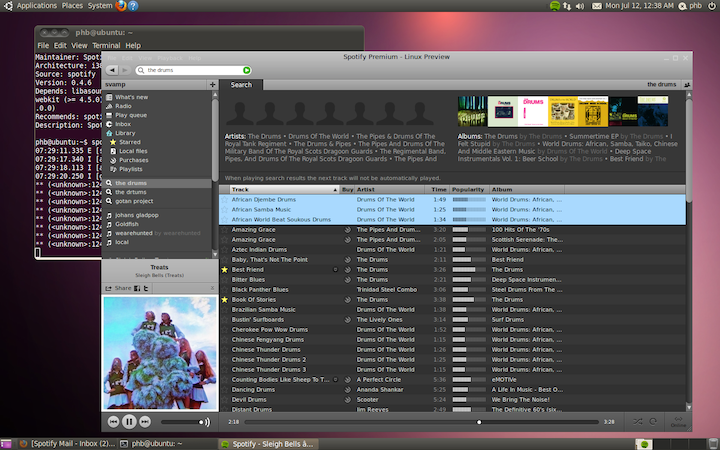Skip to previous track
This screenshot has height=450, width=720.
click(113, 422)
